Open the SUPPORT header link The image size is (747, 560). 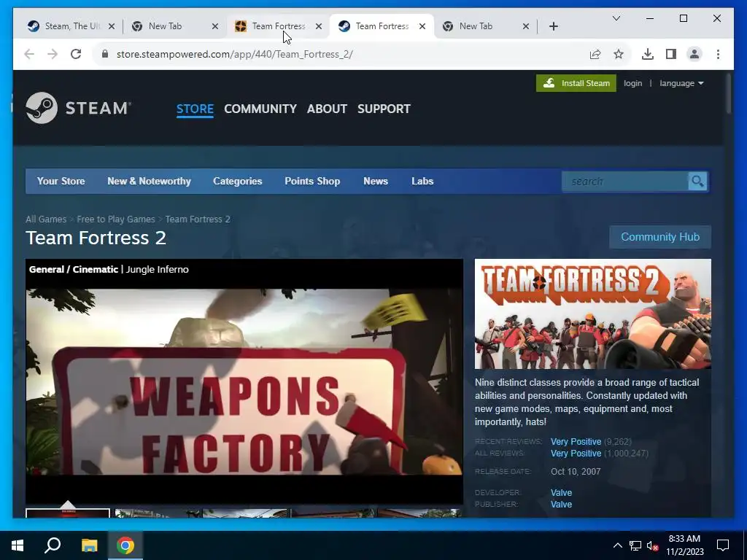[x=384, y=109]
